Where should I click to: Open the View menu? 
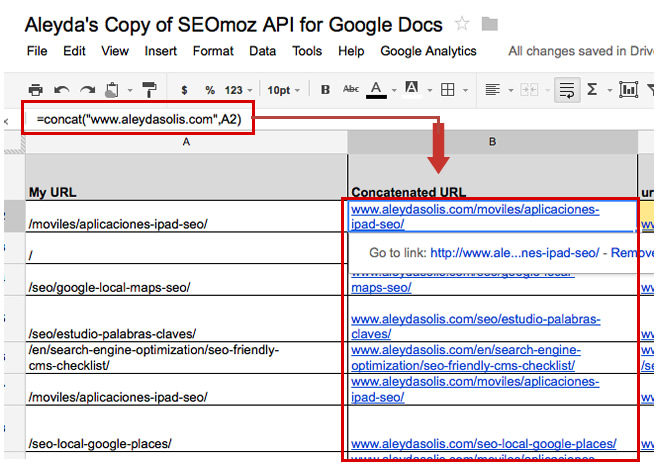[115, 51]
